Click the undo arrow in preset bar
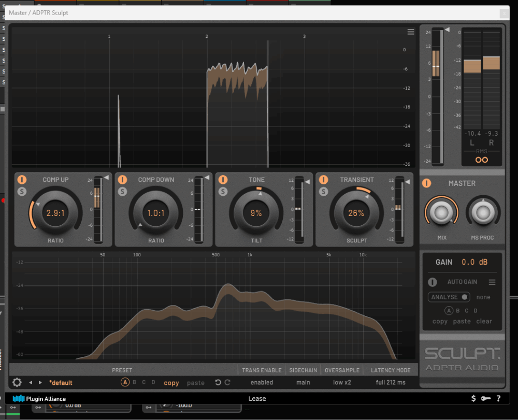518x420 pixels. pyautogui.click(x=218, y=383)
